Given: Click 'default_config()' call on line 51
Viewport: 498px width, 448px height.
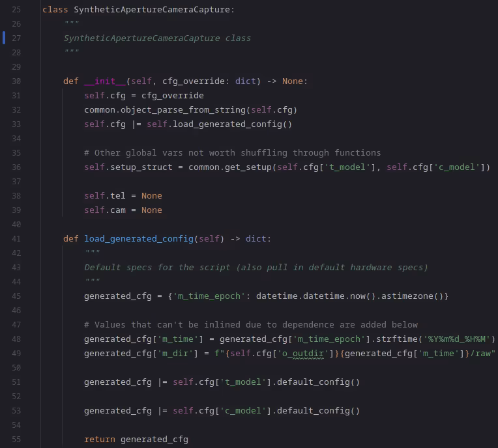Looking at the screenshot, I should (318, 382).
